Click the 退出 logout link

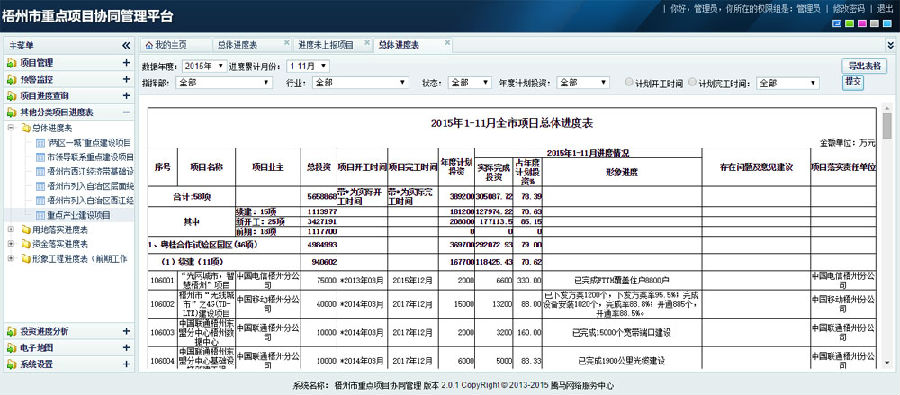pyautogui.click(x=885, y=9)
